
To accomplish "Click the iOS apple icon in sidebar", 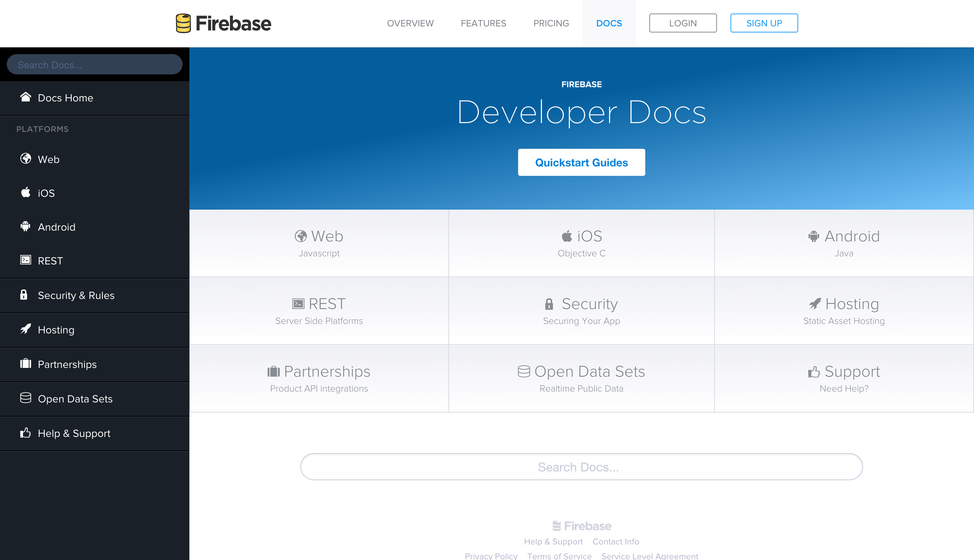I will pyautogui.click(x=25, y=192).
